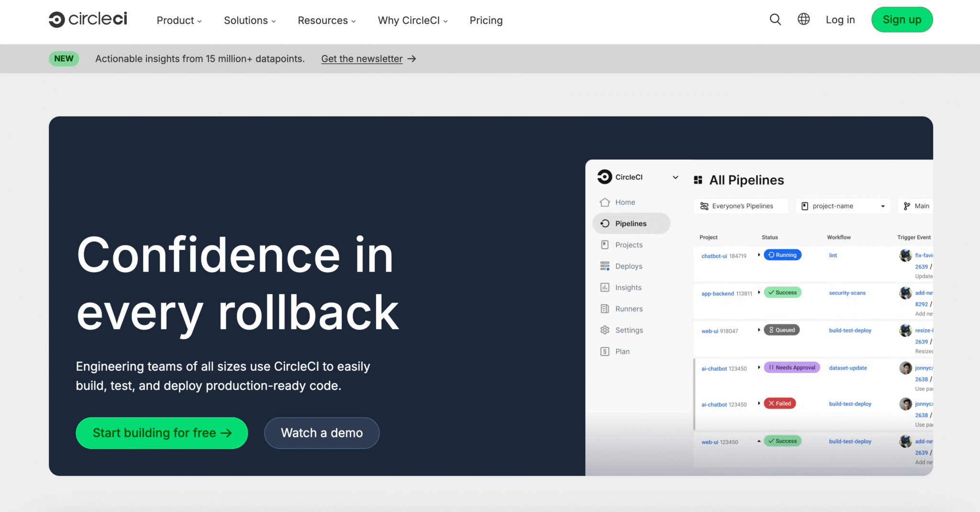Image resolution: width=980 pixels, height=512 pixels.
Task: Click the globe language icon
Action: 803,19
